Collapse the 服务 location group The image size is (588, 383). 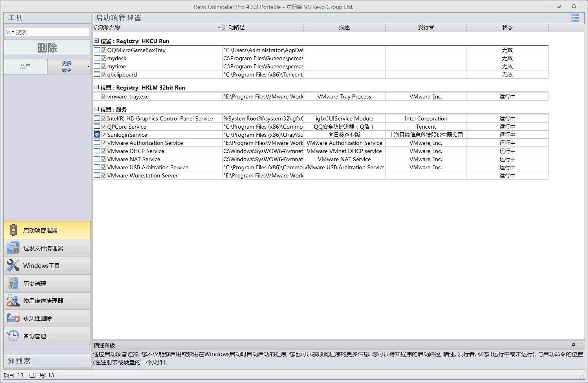coord(97,109)
